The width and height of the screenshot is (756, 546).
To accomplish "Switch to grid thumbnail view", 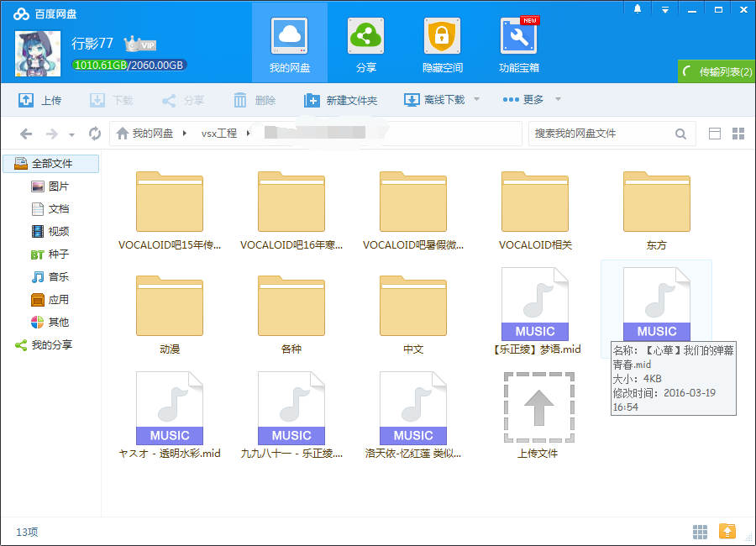I will click(x=738, y=134).
